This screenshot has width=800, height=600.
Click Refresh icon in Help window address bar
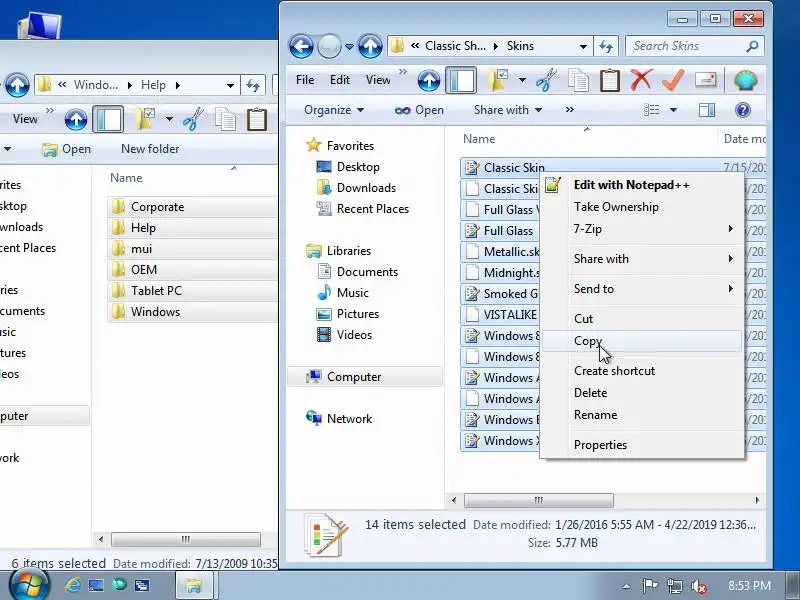253,85
